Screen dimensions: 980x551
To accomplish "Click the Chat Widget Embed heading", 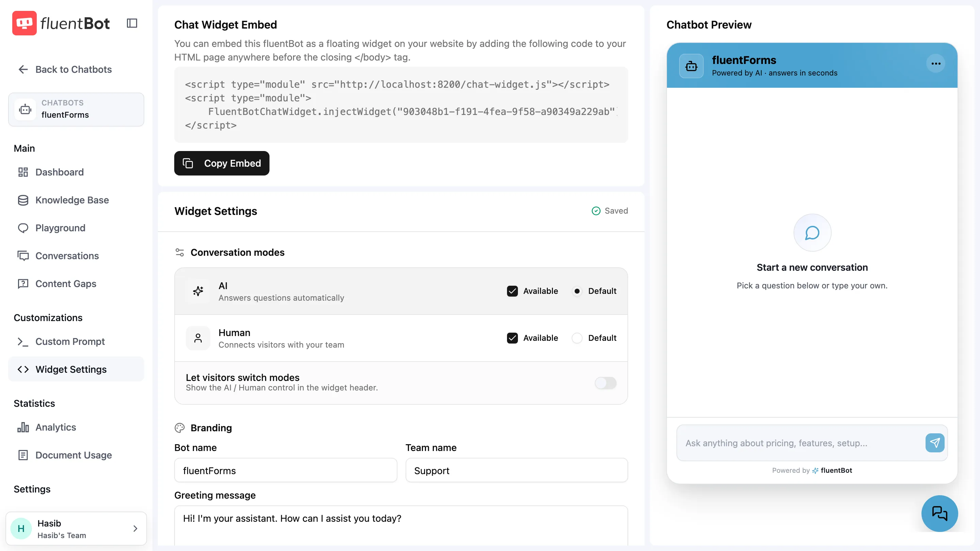I will pos(226,25).
